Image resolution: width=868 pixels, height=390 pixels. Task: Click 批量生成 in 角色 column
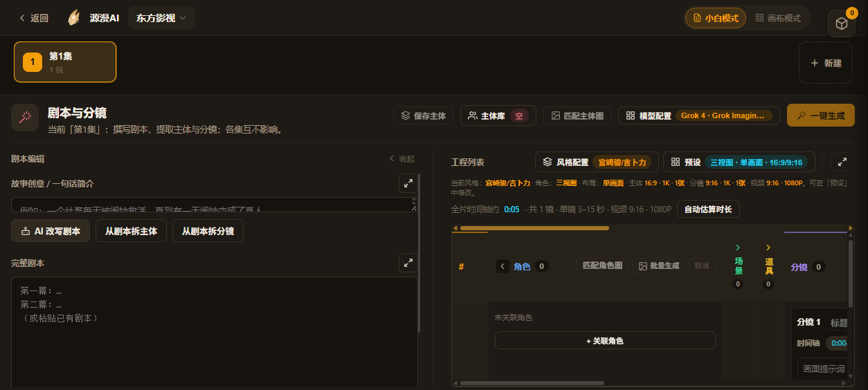click(659, 266)
